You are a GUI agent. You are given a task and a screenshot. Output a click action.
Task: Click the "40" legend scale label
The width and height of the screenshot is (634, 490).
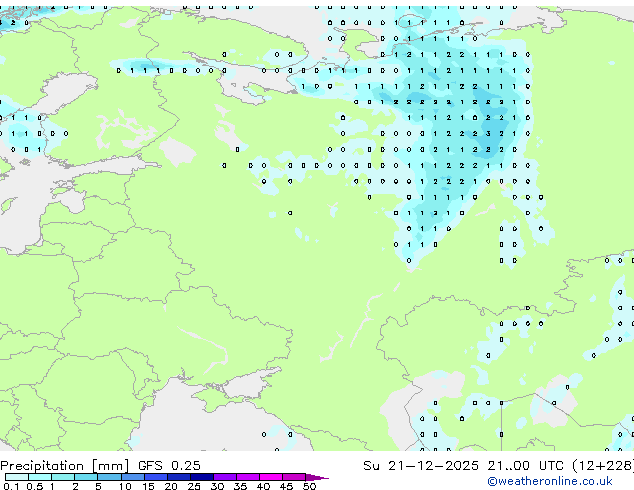pyautogui.click(x=263, y=486)
